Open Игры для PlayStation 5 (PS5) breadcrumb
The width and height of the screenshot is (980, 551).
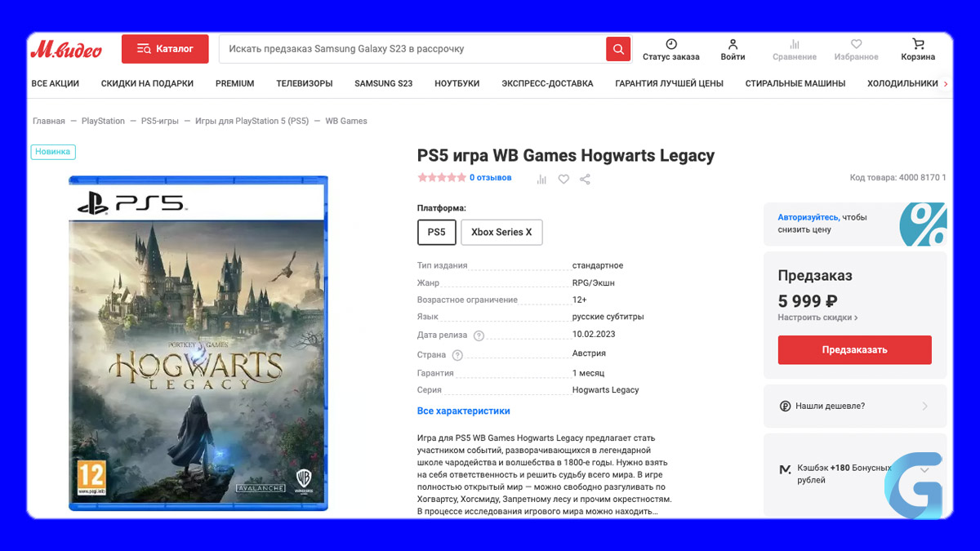point(252,121)
